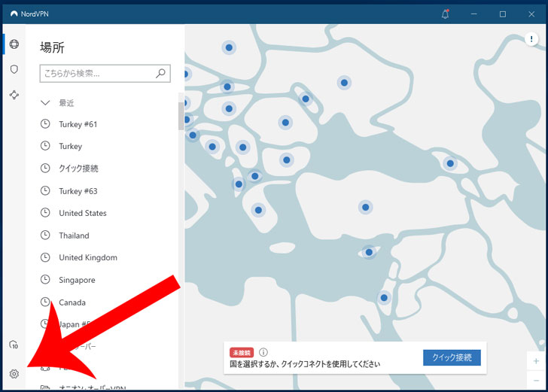Open the settings gear icon
The height and width of the screenshot is (392, 548).
(14, 374)
